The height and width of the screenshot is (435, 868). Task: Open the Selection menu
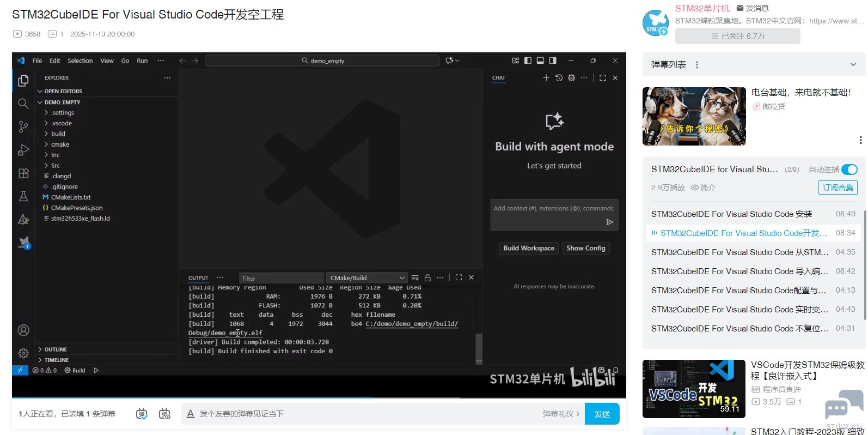click(x=80, y=61)
